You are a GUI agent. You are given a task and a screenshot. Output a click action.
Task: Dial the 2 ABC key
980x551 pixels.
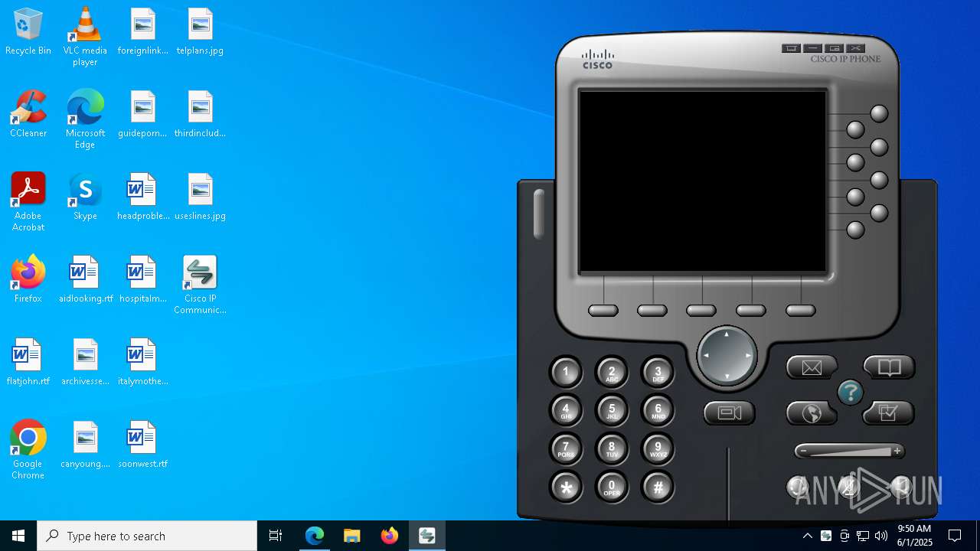pos(612,373)
